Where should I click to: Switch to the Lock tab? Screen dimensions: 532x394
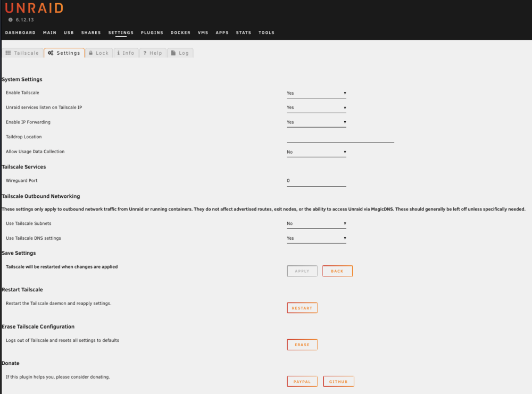pyautogui.click(x=99, y=53)
